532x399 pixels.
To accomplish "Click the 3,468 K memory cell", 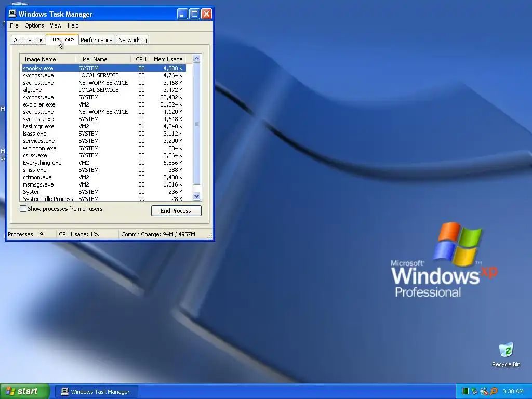I will pyautogui.click(x=172, y=83).
